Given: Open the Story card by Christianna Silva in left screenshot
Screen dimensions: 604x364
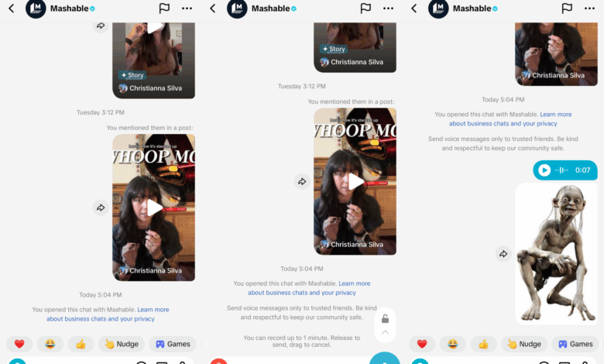Looking at the screenshot, I should tap(153, 60).
